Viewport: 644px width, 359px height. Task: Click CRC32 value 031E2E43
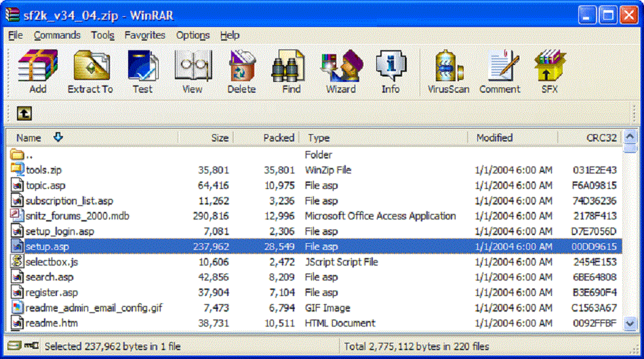[595, 170]
